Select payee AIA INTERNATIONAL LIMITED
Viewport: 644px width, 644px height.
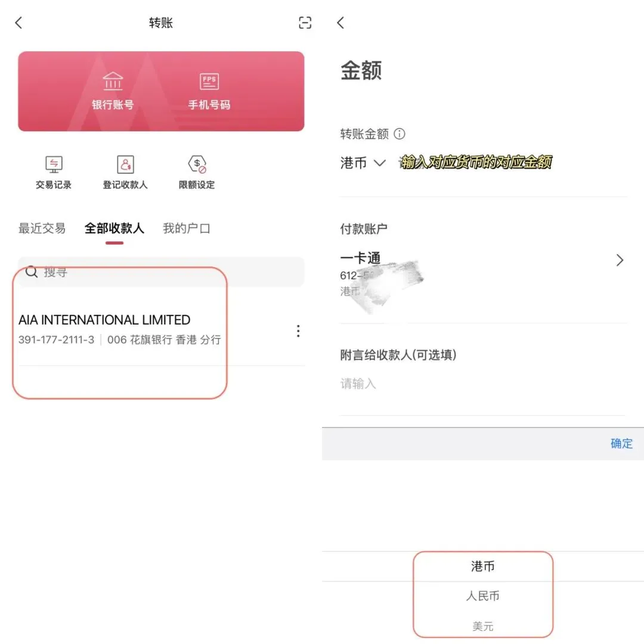tap(161, 330)
